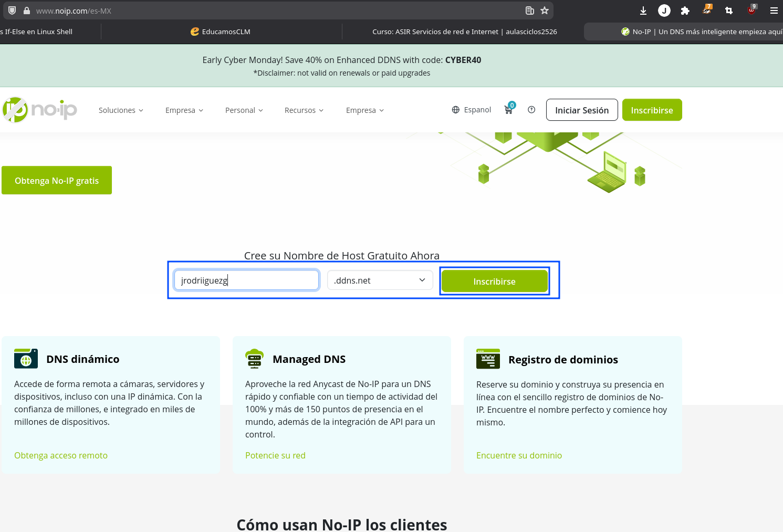This screenshot has height=532, width=783.
Task: Open the Firefox downloads arrow icon
Action: (643, 11)
